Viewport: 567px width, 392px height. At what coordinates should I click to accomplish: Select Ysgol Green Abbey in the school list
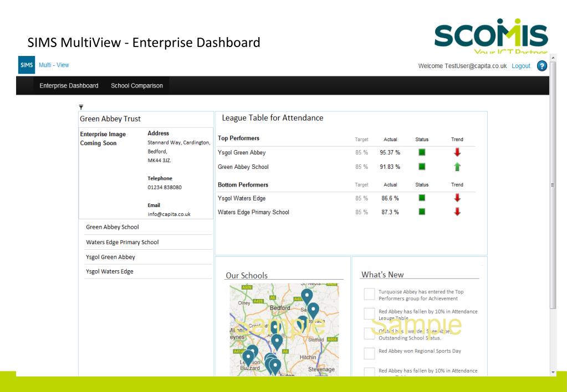coord(148,257)
